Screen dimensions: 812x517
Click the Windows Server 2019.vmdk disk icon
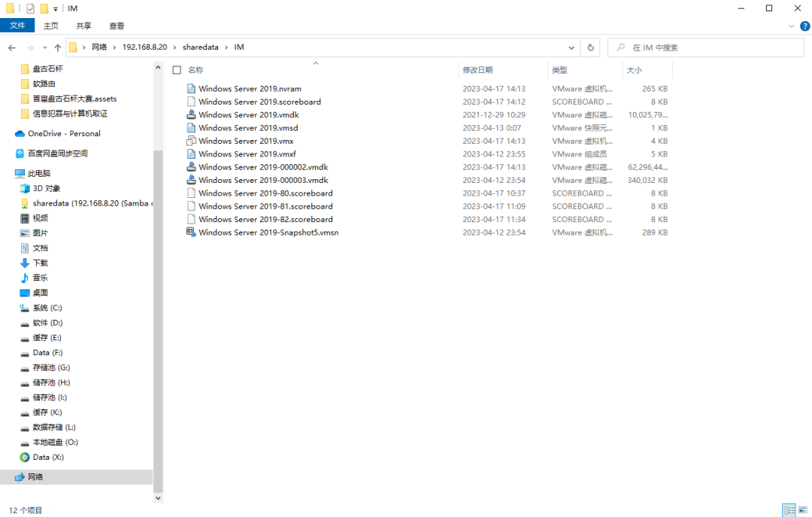click(191, 114)
